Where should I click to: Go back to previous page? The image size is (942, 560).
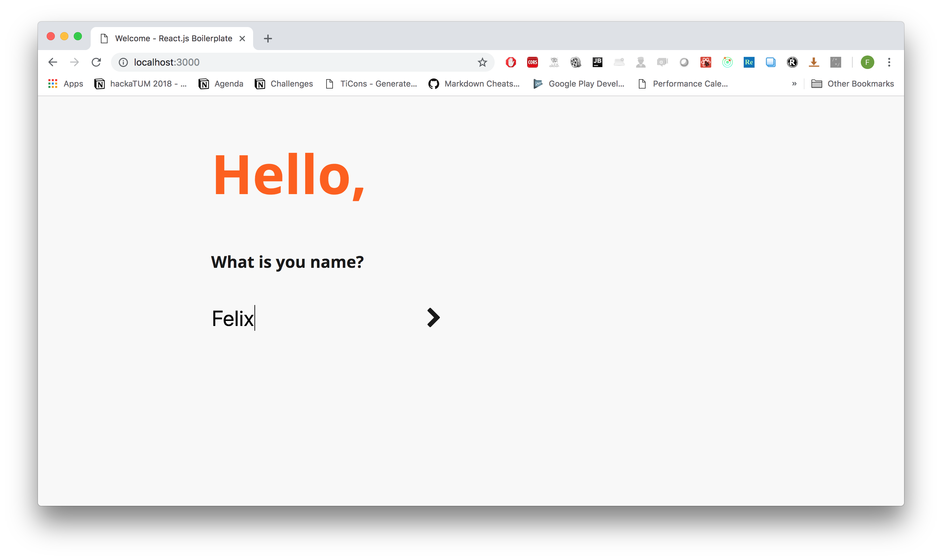point(53,62)
